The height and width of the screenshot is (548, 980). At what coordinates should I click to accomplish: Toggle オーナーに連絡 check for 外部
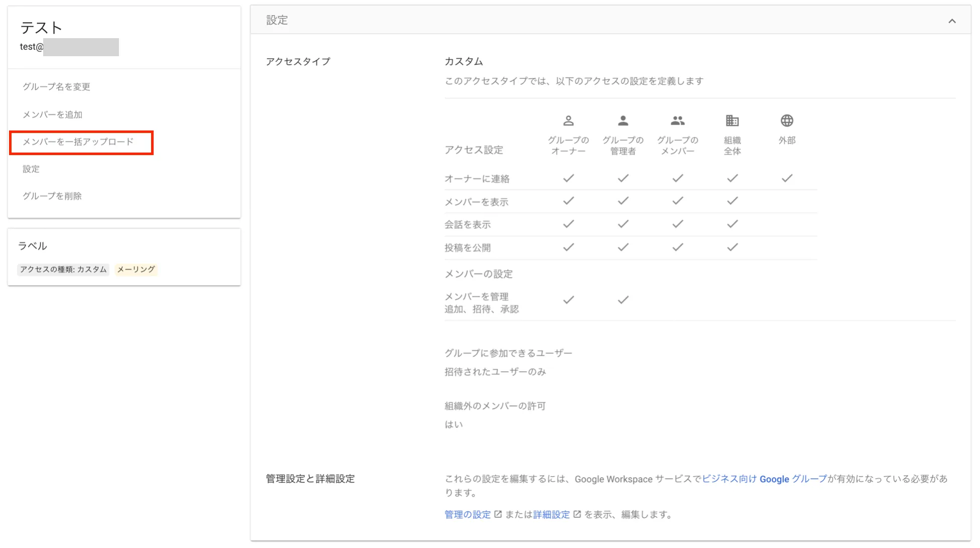tap(787, 178)
